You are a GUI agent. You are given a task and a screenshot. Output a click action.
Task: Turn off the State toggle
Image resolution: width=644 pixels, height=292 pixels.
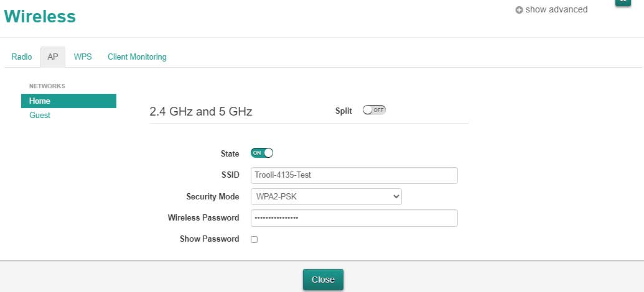[262, 153]
